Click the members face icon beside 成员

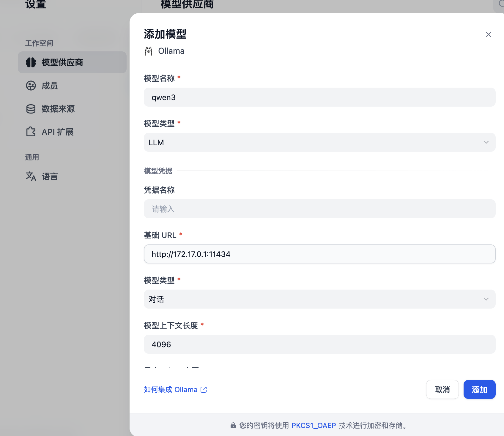click(x=31, y=86)
